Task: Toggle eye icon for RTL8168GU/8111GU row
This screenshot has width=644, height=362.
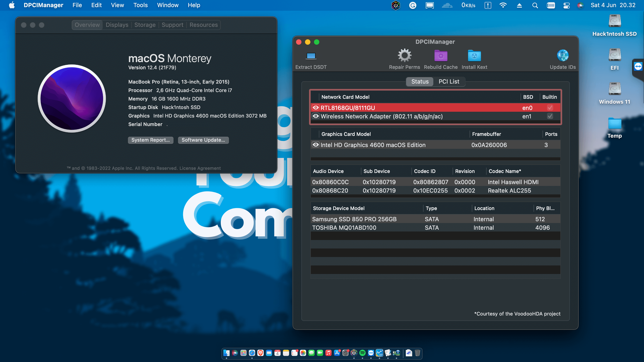Action: (316, 107)
